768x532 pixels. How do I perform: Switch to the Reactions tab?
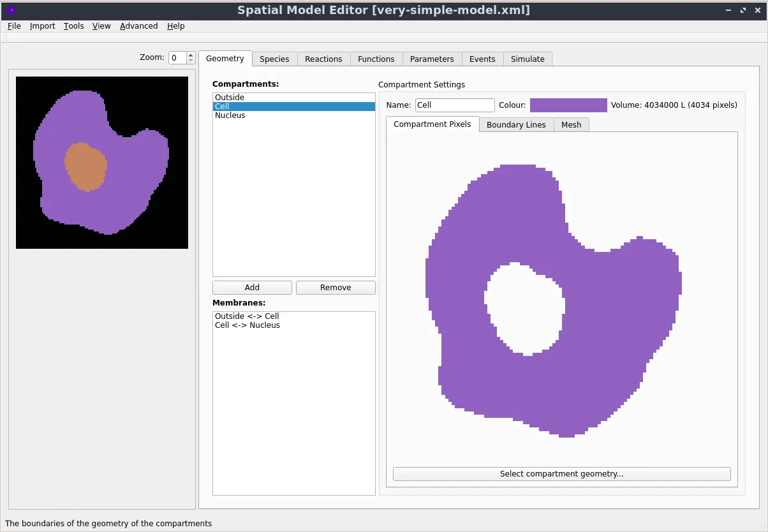click(x=324, y=59)
